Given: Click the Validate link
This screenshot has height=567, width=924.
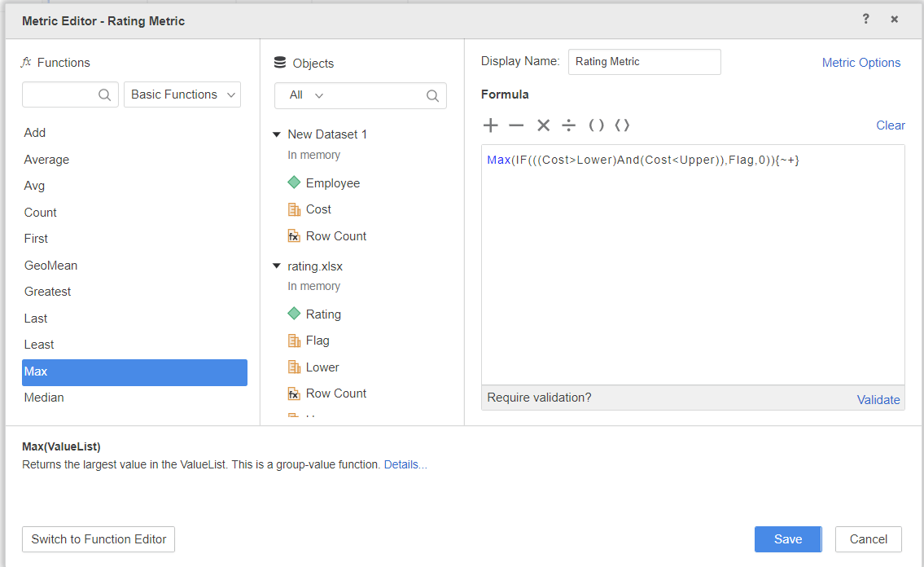Looking at the screenshot, I should (878, 400).
